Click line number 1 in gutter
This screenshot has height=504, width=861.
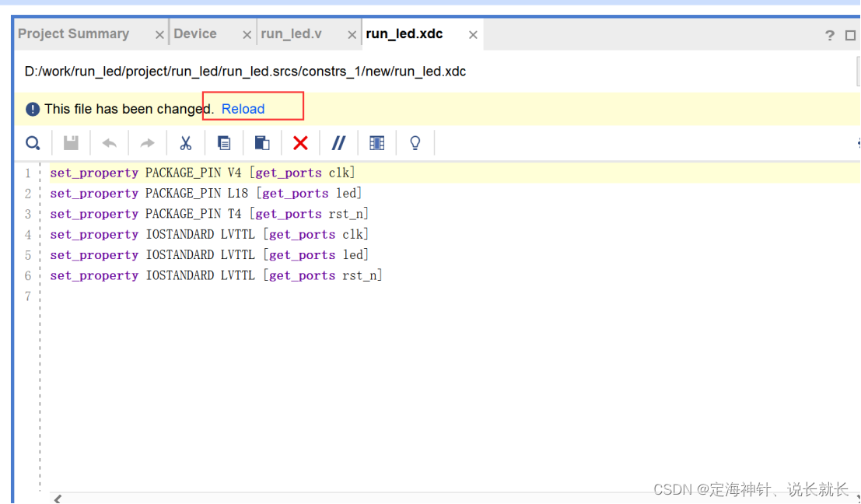28,173
